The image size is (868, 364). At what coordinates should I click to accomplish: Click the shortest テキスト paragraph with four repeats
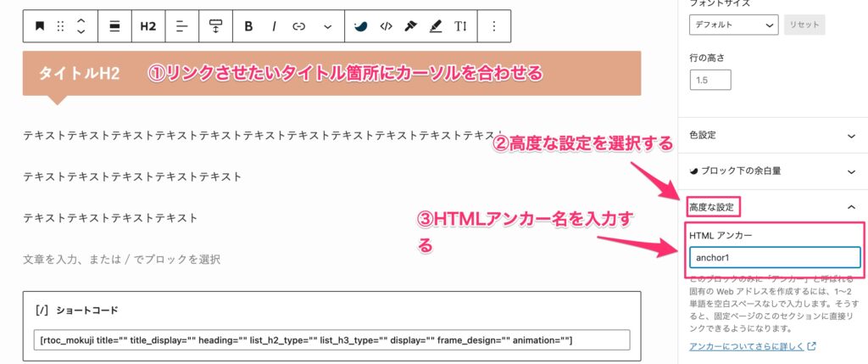(110, 218)
